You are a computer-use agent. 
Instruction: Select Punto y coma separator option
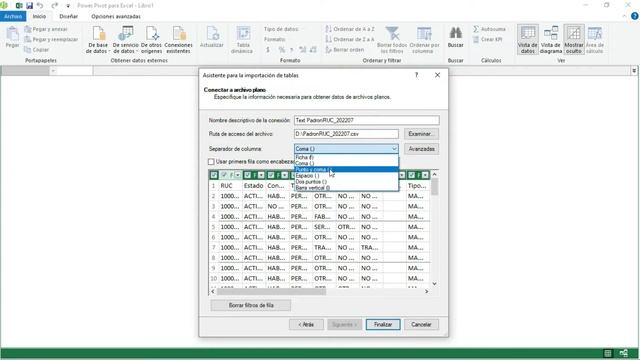346,169
